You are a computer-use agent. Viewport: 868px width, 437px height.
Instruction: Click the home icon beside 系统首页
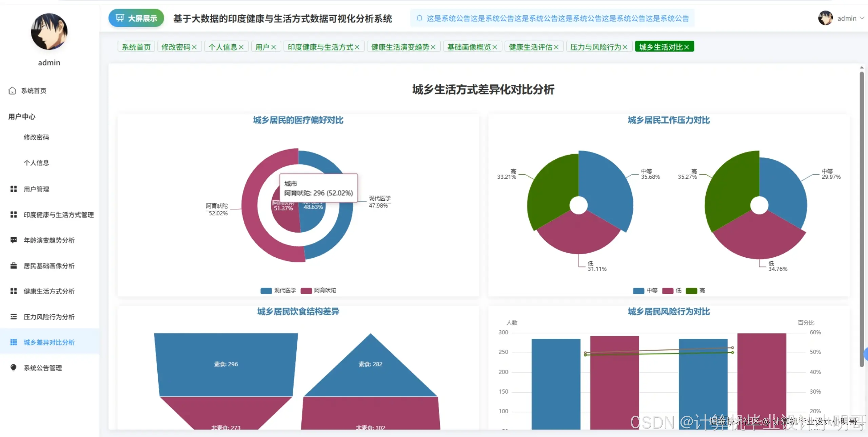(x=12, y=91)
